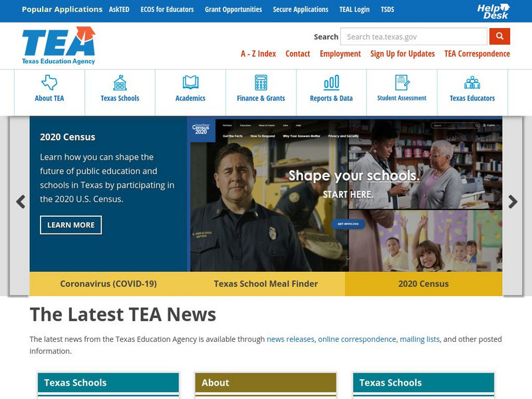Click the LEARN MORE button
Screen dimensions: 532x399
click(70, 225)
